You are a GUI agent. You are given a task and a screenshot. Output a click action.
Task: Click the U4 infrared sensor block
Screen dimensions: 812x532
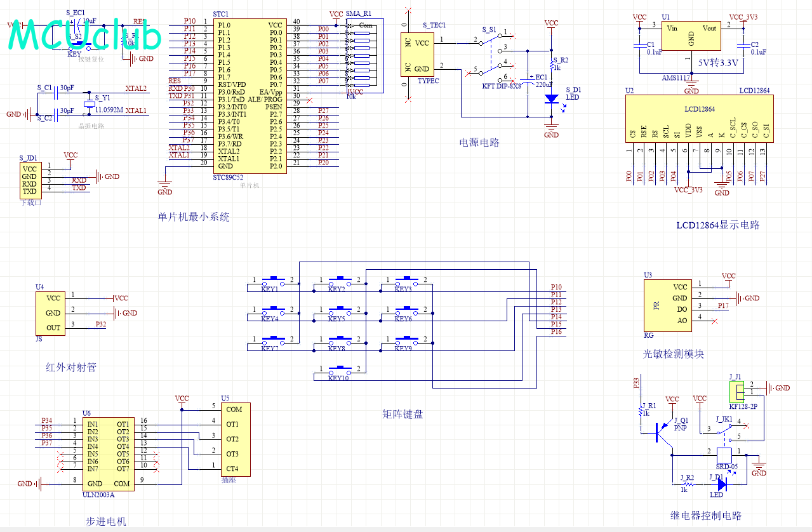pyautogui.click(x=53, y=312)
